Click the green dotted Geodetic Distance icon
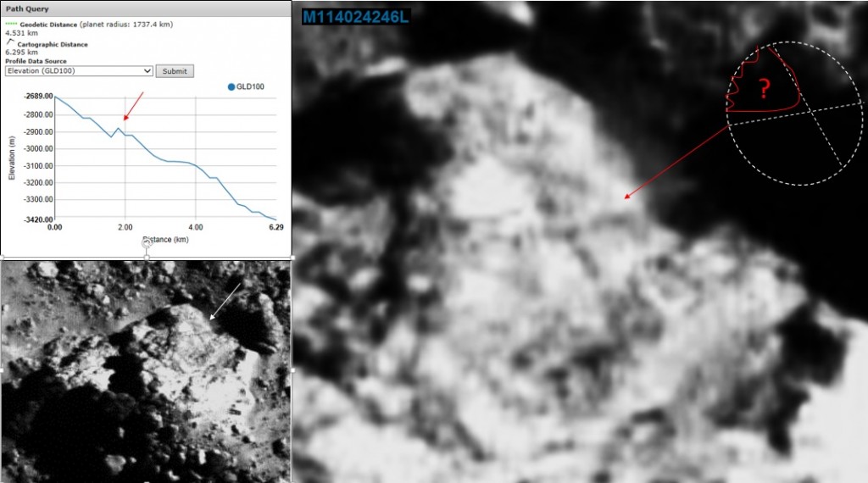 [x=12, y=25]
